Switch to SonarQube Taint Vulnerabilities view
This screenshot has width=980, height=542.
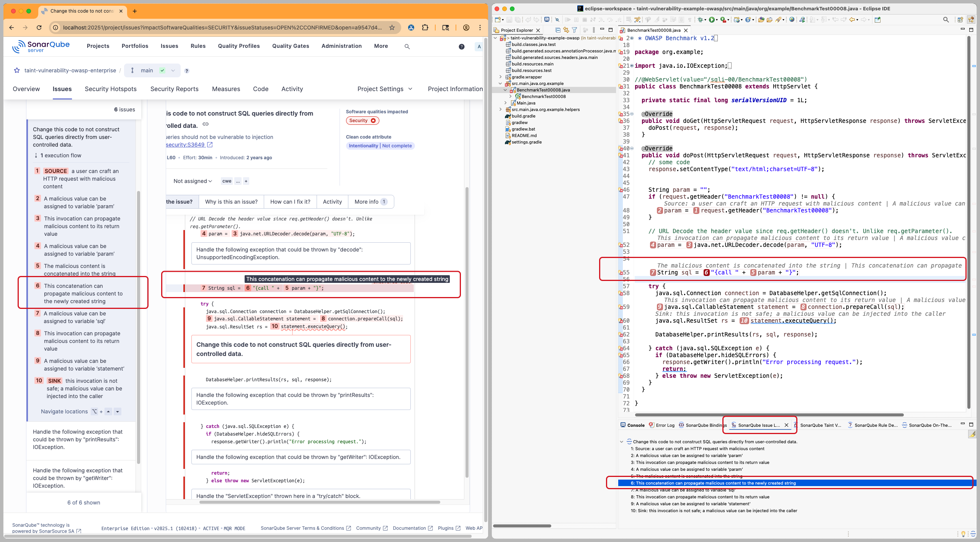(820, 425)
